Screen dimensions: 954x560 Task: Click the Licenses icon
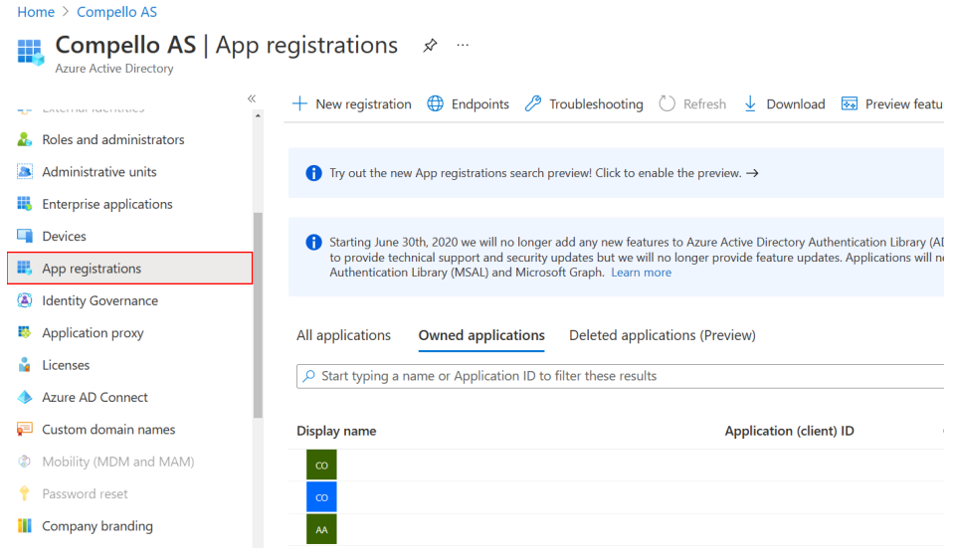click(24, 365)
